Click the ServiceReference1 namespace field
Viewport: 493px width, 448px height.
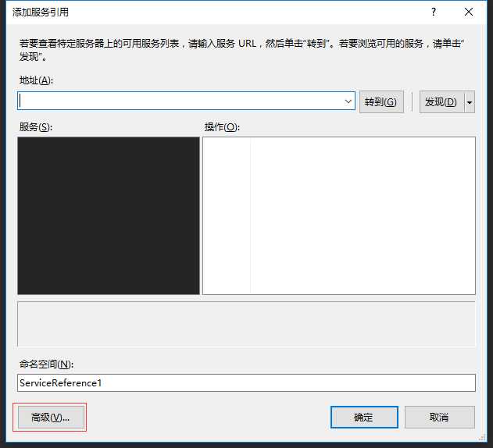[246, 382]
